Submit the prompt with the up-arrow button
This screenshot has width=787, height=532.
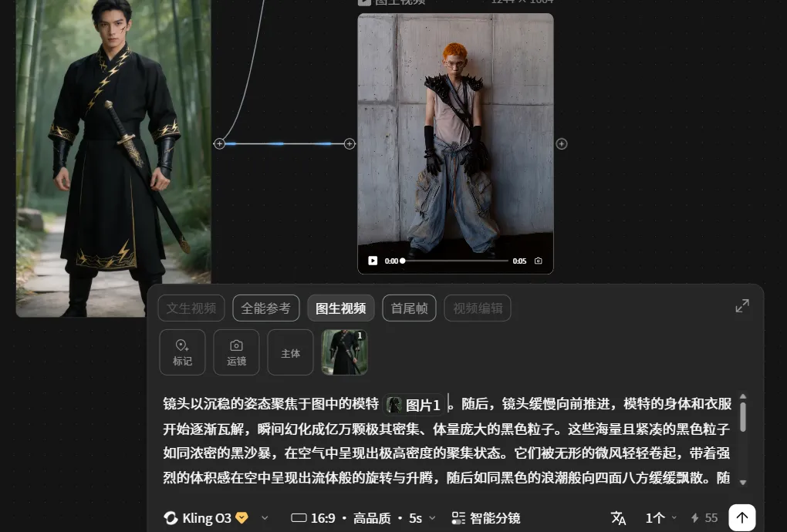tap(742, 517)
